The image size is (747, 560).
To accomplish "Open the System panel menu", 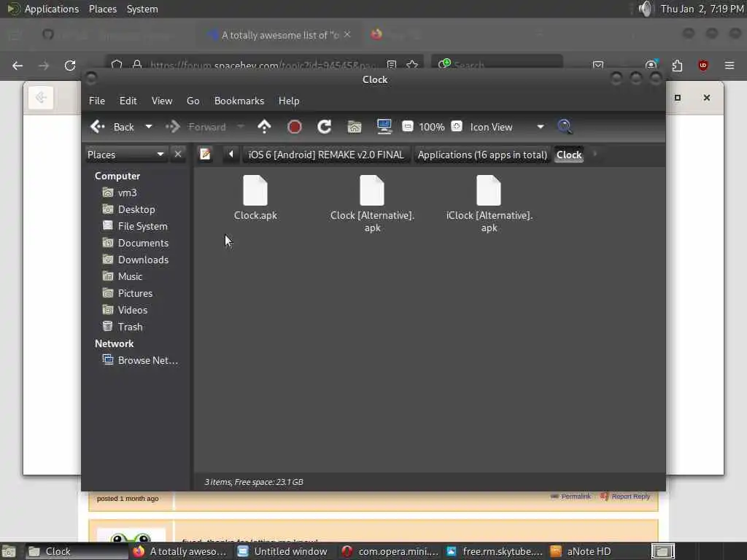I will click(142, 9).
